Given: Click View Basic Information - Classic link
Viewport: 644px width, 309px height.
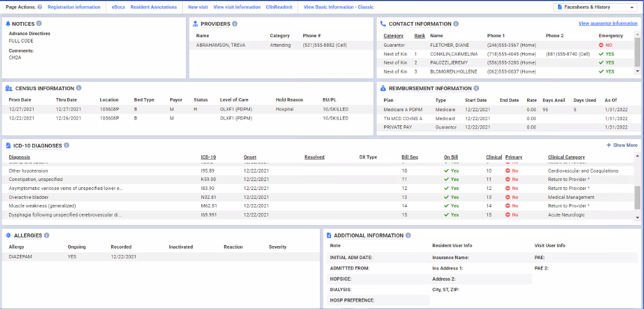Looking at the screenshot, I should 338,7.
